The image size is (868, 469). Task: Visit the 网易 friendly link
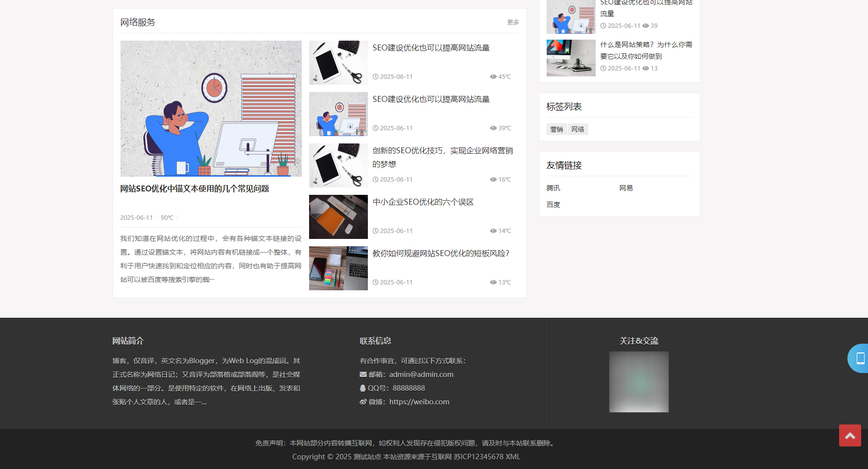[626, 188]
